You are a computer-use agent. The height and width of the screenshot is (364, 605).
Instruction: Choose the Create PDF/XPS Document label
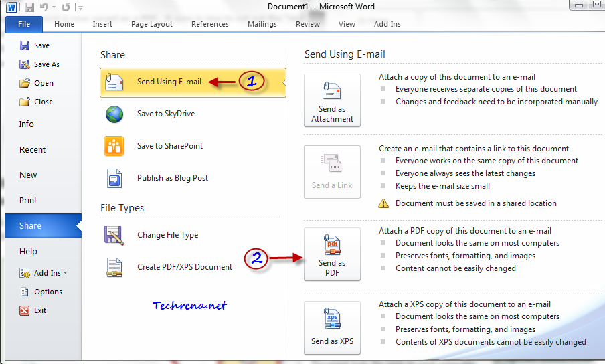[185, 267]
